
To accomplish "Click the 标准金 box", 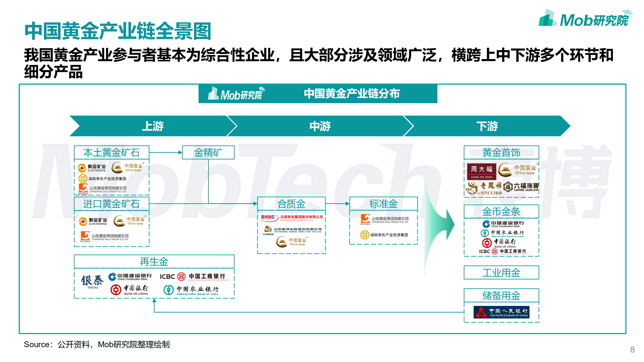I will 384,204.
